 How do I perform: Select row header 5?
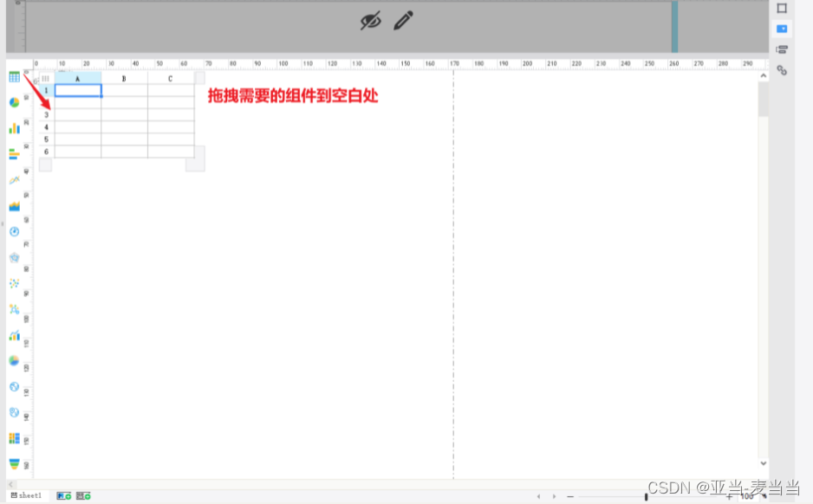[x=46, y=139]
